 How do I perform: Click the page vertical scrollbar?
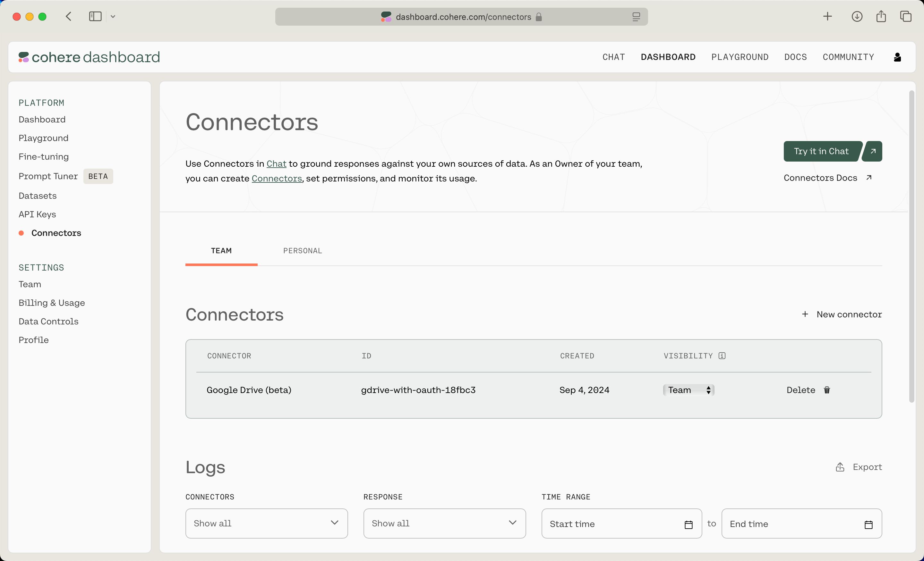click(911, 246)
